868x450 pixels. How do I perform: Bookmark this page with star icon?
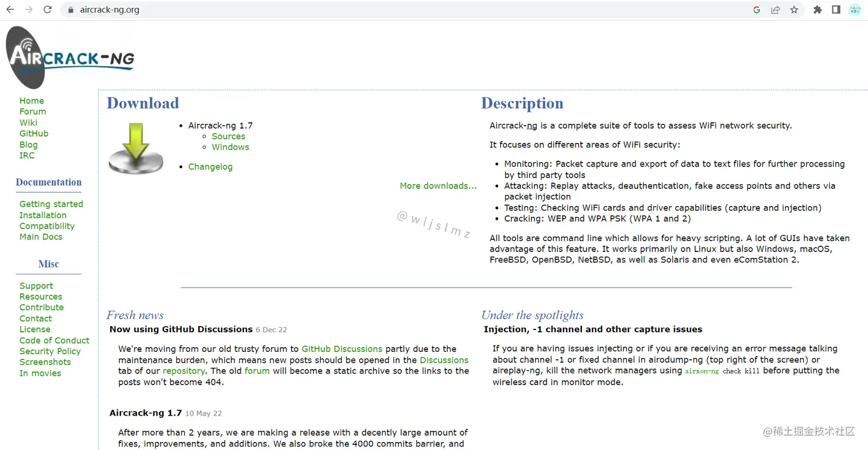(x=794, y=10)
